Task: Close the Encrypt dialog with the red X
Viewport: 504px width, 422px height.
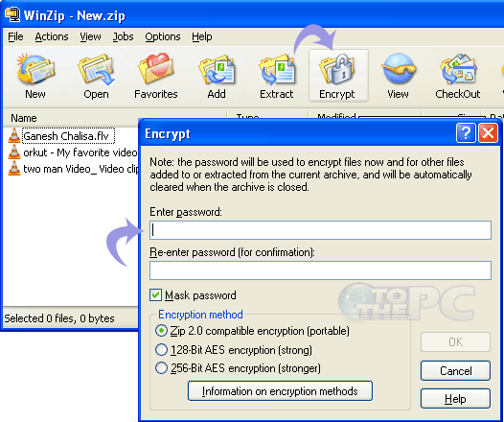Action: pos(488,132)
